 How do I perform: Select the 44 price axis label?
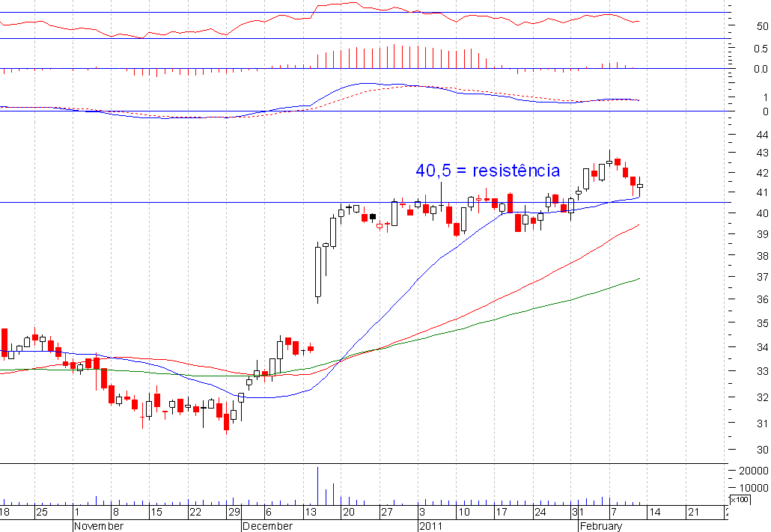[x=762, y=135]
